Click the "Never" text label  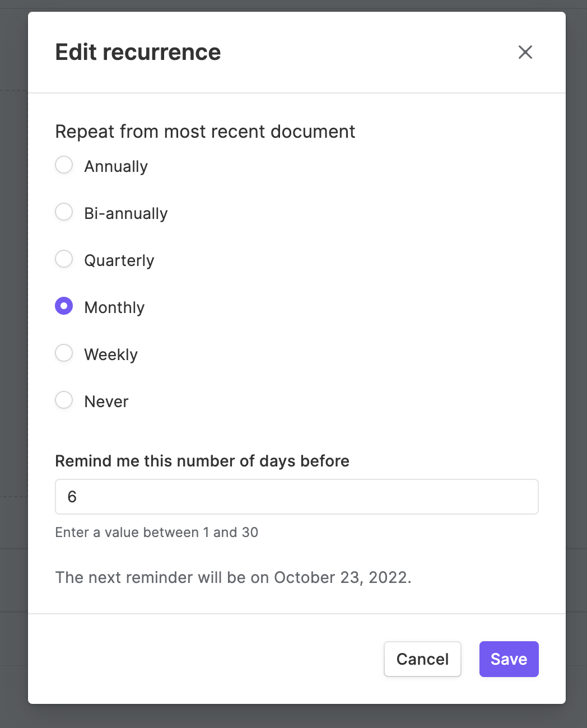(106, 402)
